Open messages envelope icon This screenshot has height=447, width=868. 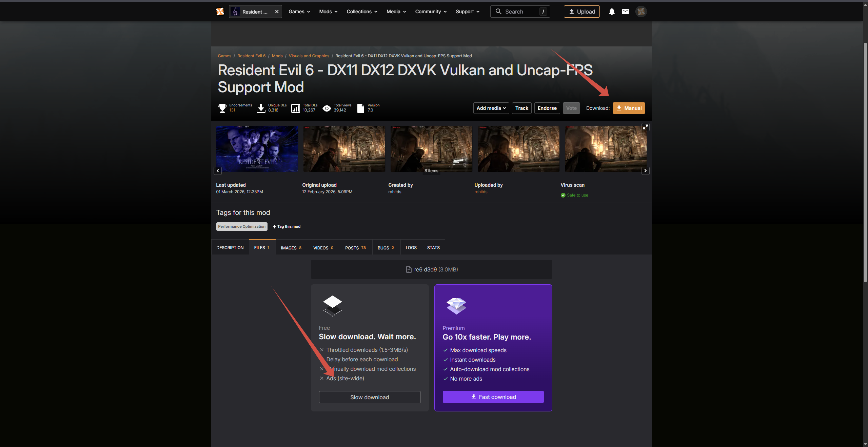point(625,12)
